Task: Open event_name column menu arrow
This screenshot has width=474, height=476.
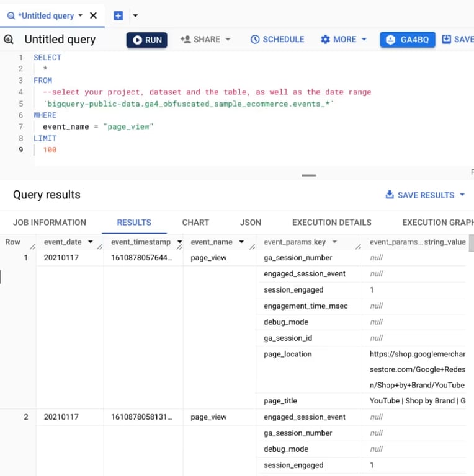Action: pos(241,242)
